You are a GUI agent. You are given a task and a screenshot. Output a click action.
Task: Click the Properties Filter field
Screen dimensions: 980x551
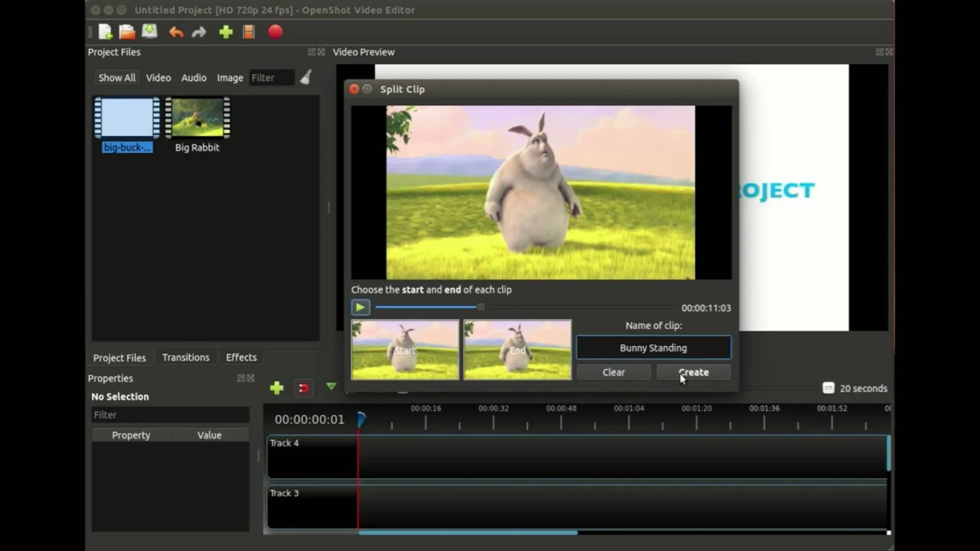(x=170, y=415)
